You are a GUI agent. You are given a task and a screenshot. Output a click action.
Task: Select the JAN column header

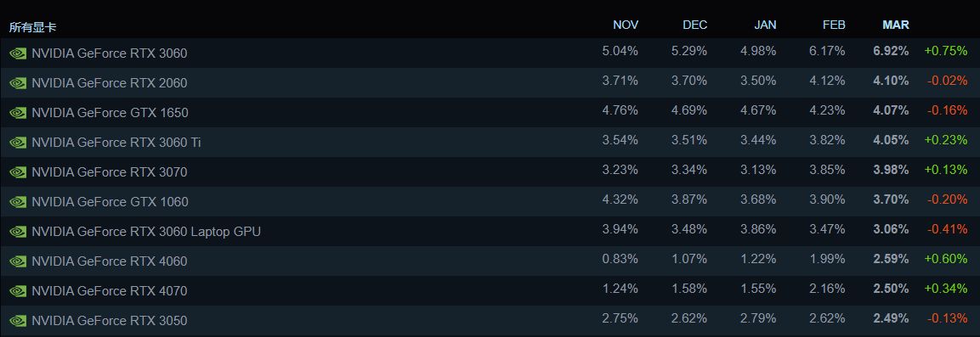(765, 25)
